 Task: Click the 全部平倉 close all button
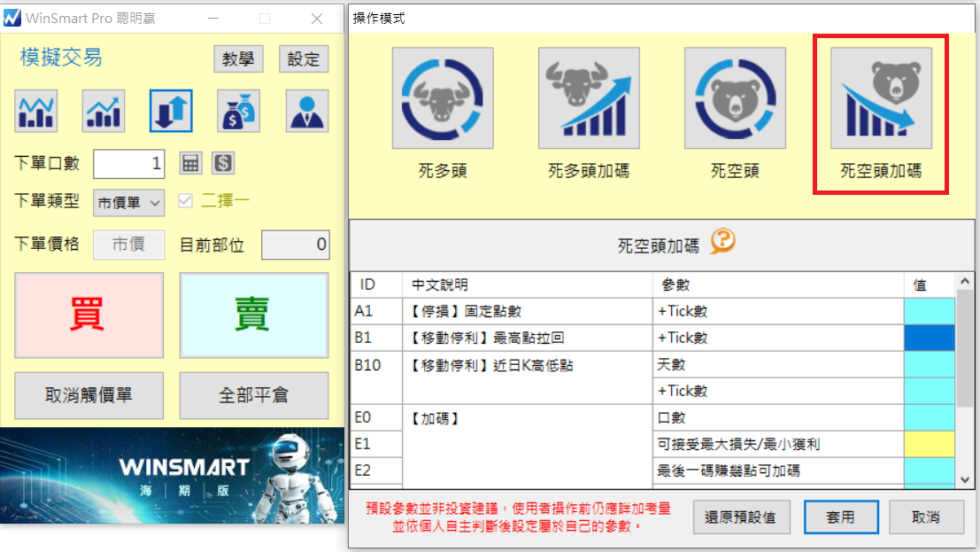point(254,395)
